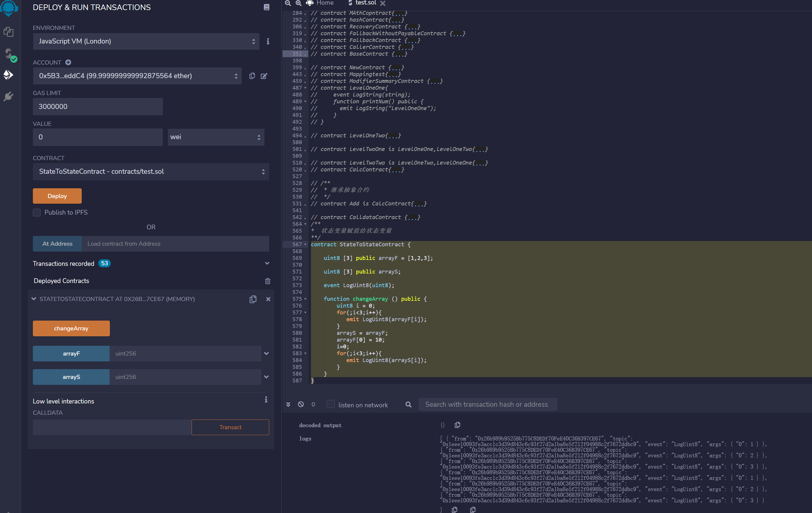Delete all deployed contracts with trash icon
Screen dimensions: 812x513
click(x=267, y=281)
